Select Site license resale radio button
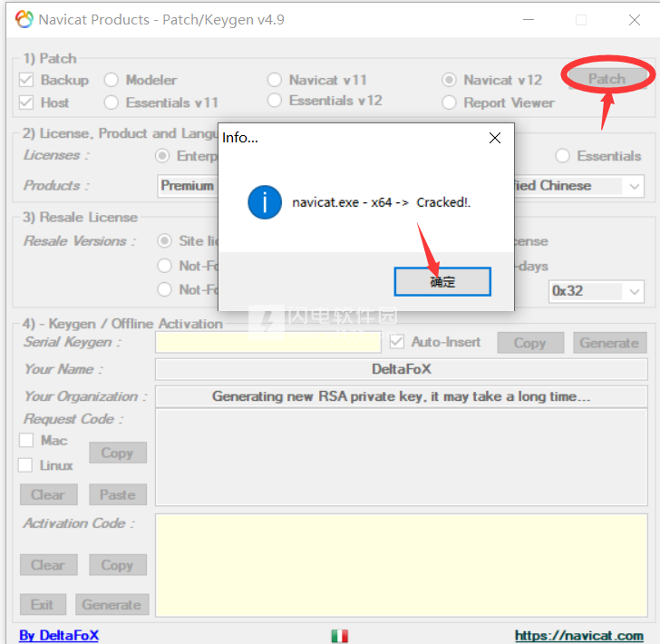This screenshot has width=660, height=644. (164, 241)
